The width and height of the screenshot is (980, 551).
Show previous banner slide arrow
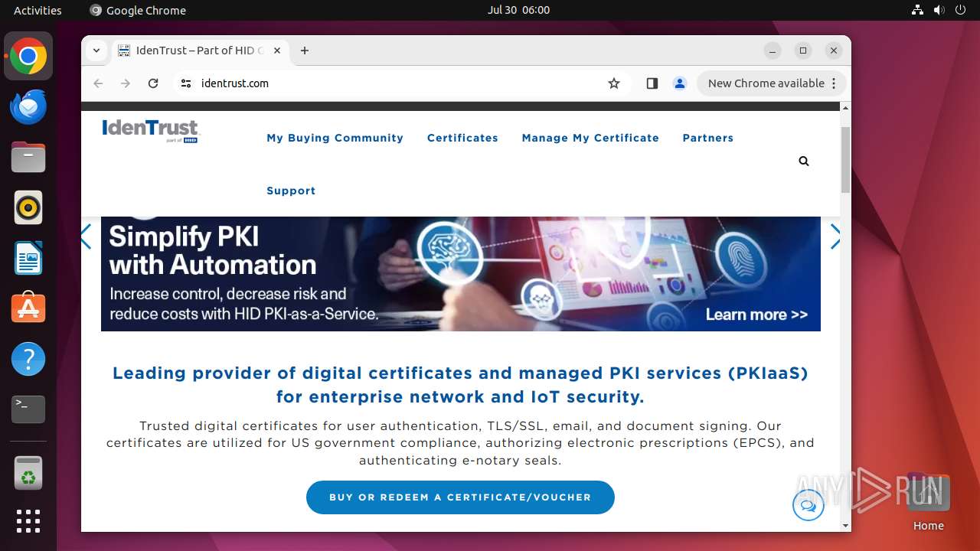click(86, 237)
